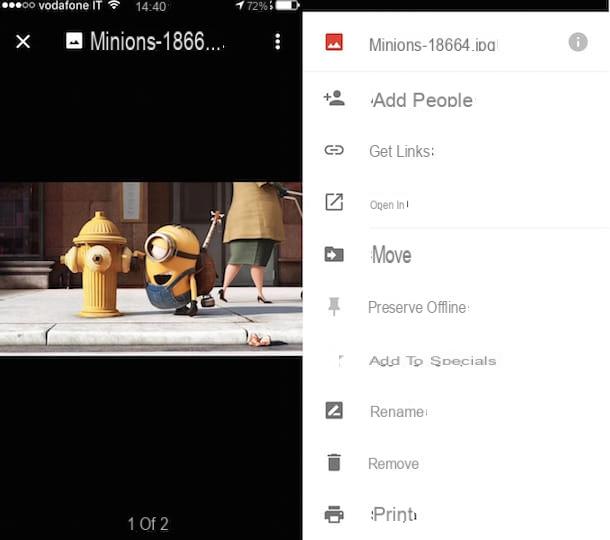Tap the pin icon for offline
Screen dimensions: 610x540
pyautogui.click(x=334, y=306)
